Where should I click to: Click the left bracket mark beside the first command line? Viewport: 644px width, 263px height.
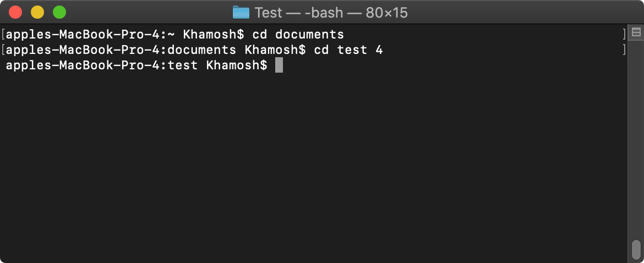coord(3,34)
